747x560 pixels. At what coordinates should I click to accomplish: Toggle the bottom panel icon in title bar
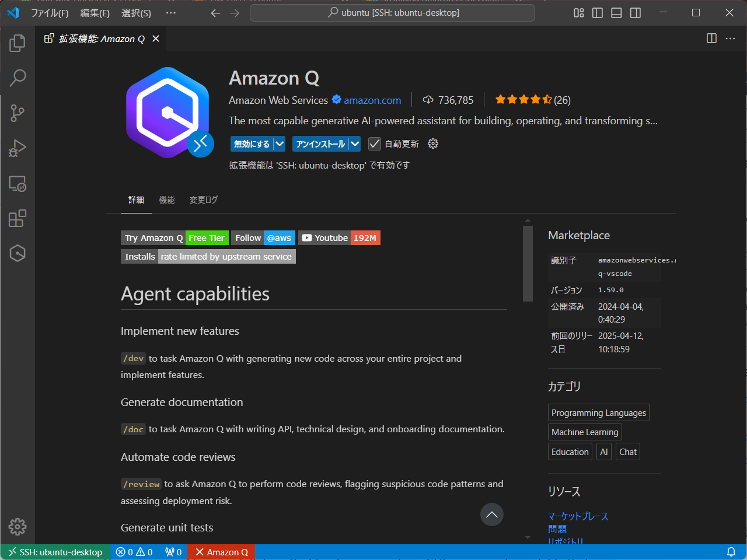click(616, 13)
